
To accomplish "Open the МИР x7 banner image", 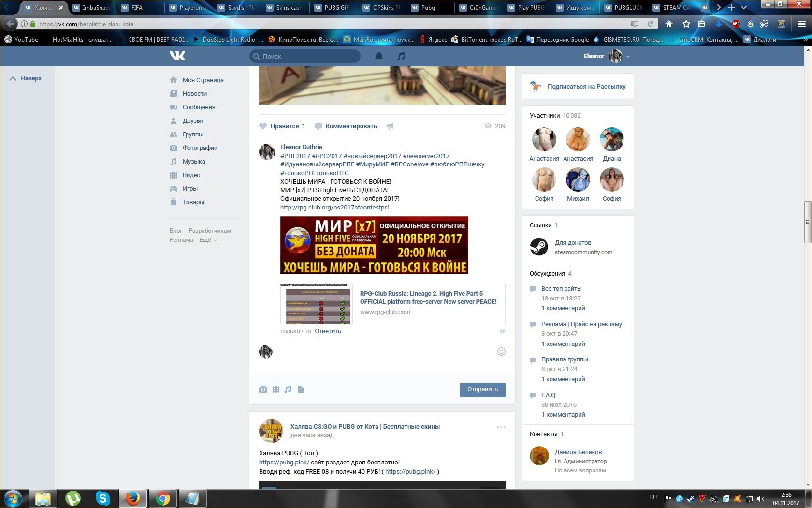I will coord(374,245).
